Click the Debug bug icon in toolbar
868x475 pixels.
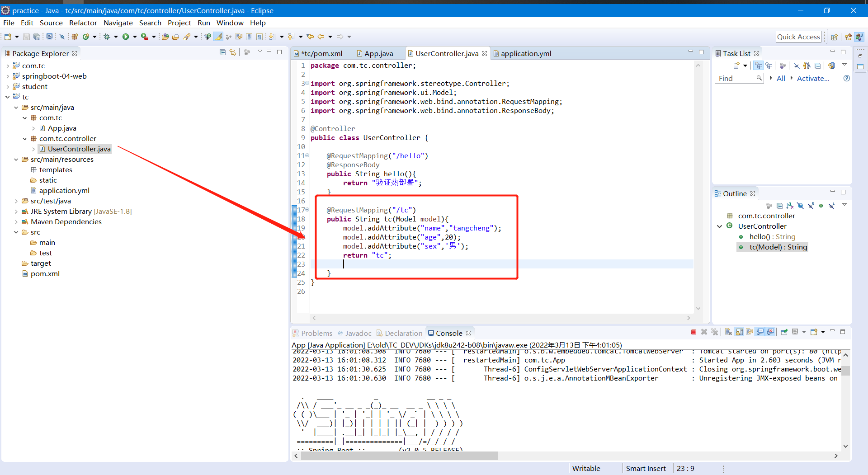[x=107, y=37]
